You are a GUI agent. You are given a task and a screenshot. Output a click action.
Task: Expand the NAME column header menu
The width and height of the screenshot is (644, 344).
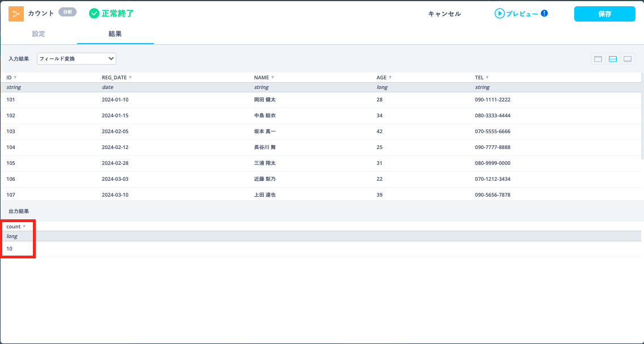[273, 78]
